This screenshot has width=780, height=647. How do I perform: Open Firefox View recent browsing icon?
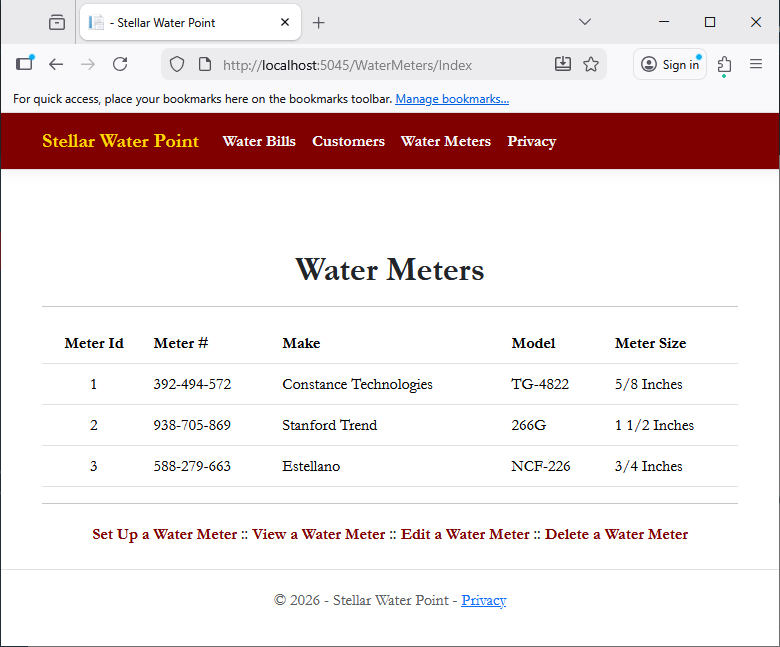[57, 22]
